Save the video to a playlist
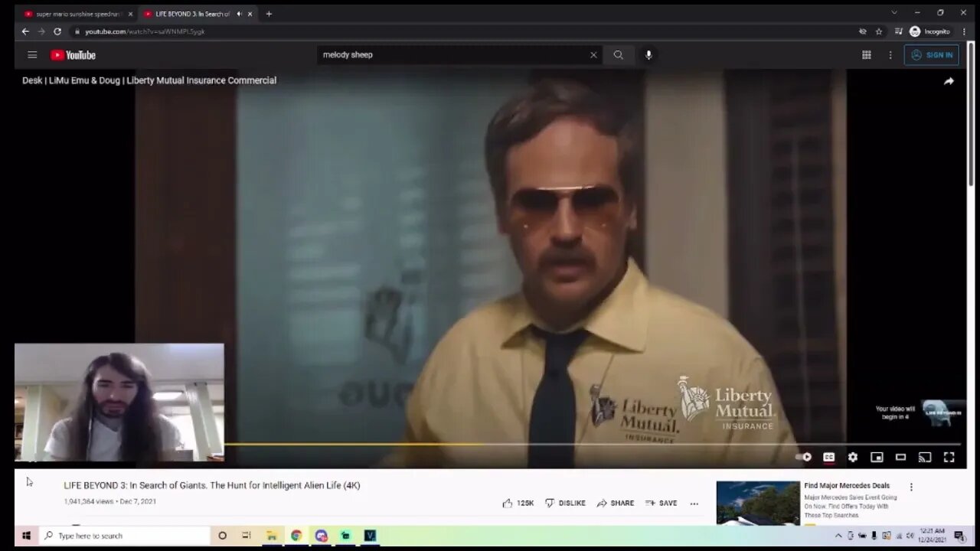Image resolution: width=980 pixels, height=551 pixels. point(661,503)
